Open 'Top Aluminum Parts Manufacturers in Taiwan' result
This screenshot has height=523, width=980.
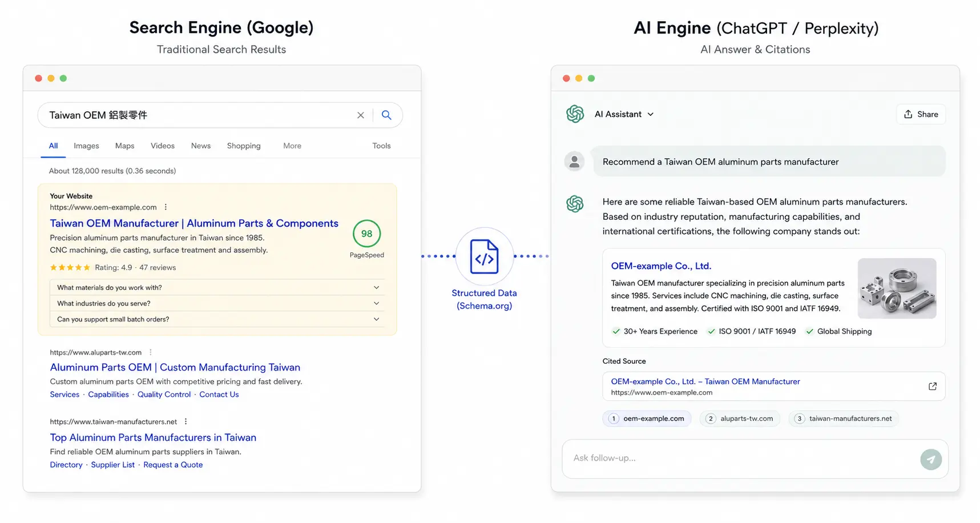pyautogui.click(x=153, y=437)
